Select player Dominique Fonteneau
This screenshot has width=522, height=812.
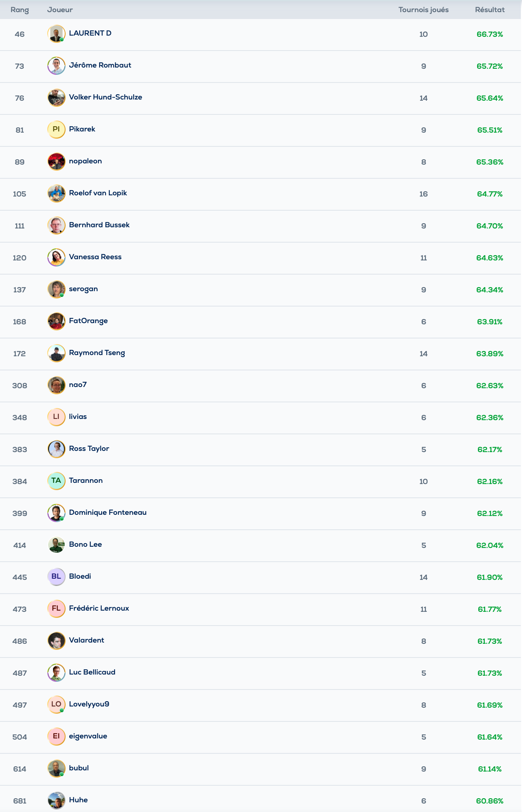pos(108,512)
